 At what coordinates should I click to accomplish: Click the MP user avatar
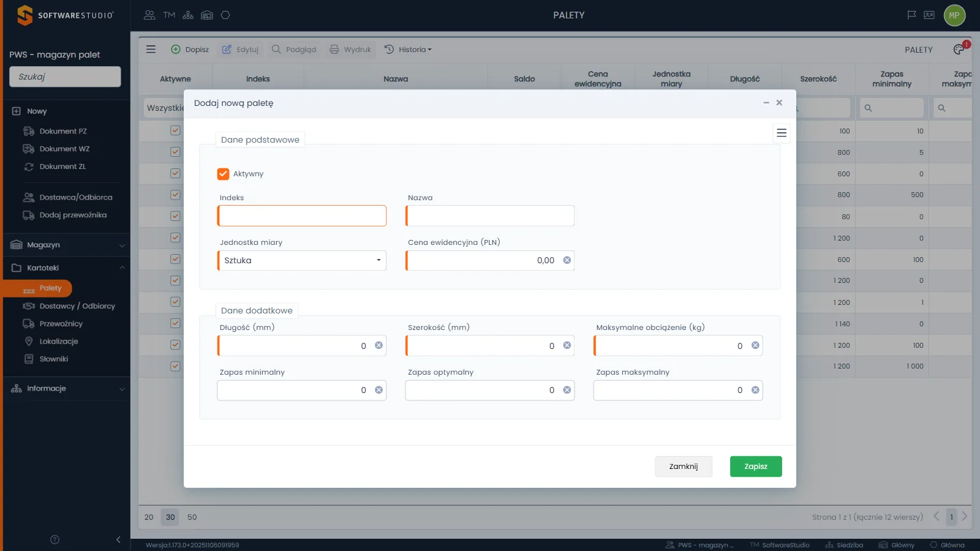[x=954, y=15]
